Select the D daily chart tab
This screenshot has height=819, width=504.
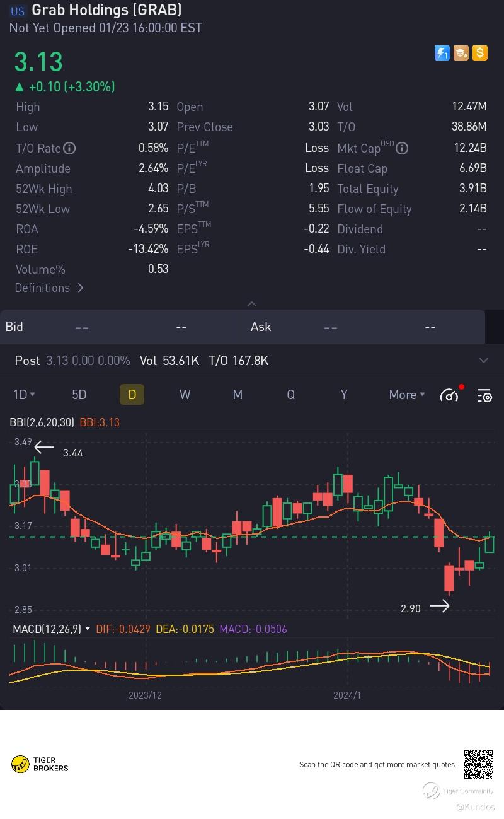click(x=132, y=395)
